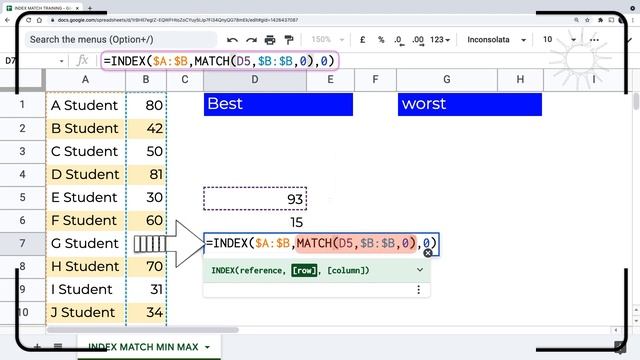Click the horizontal scrollbar thumb

(142, 330)
